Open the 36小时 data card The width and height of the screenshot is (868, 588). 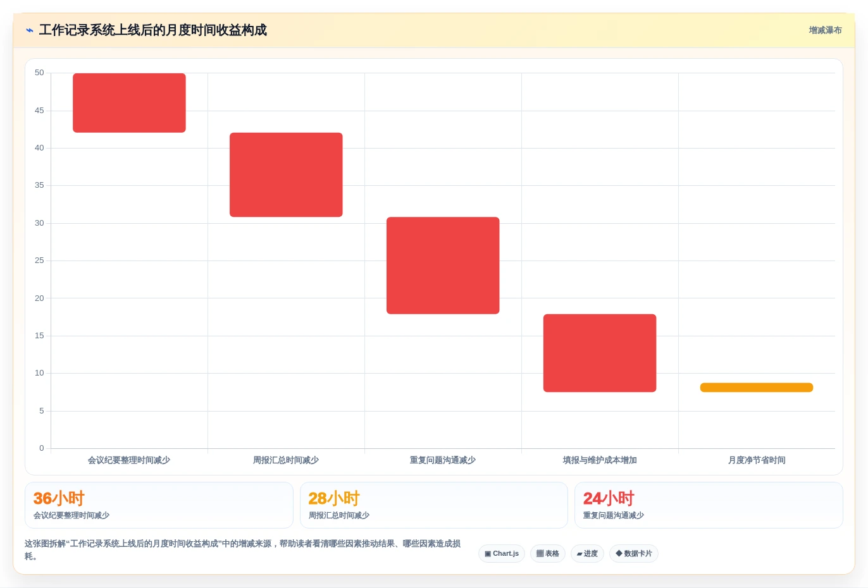[159, 505]
